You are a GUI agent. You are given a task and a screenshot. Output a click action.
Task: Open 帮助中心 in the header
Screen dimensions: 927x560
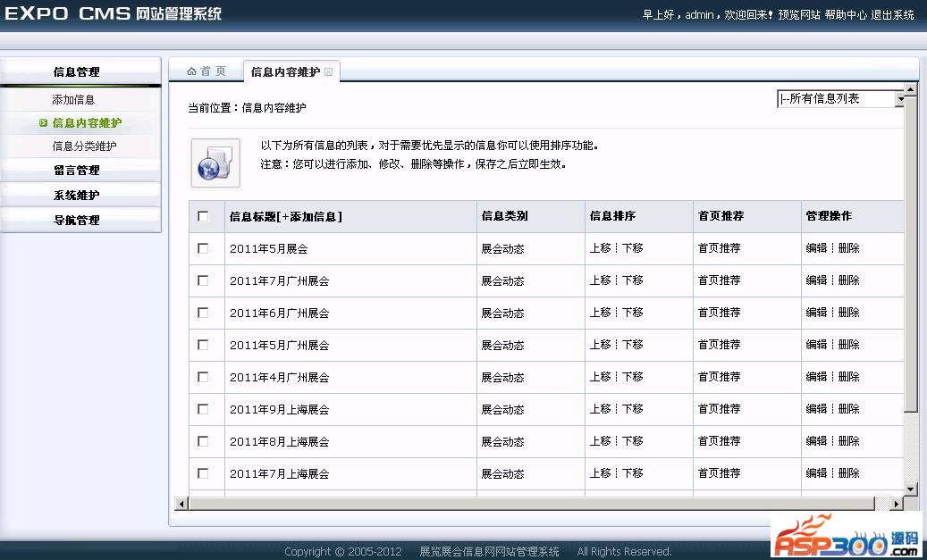846,15
